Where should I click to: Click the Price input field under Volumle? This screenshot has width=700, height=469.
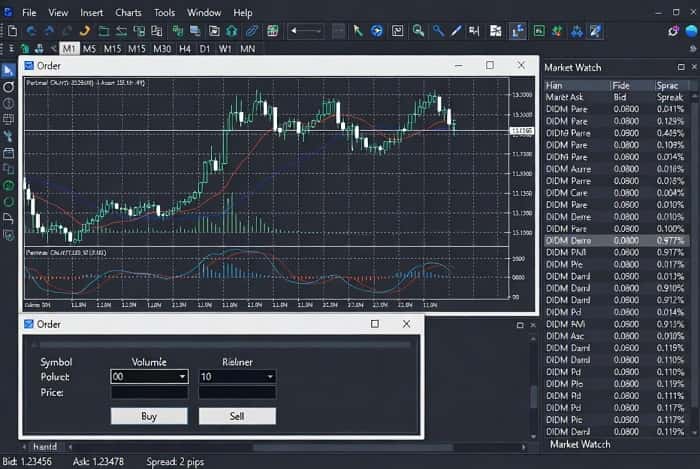(149, 393)
